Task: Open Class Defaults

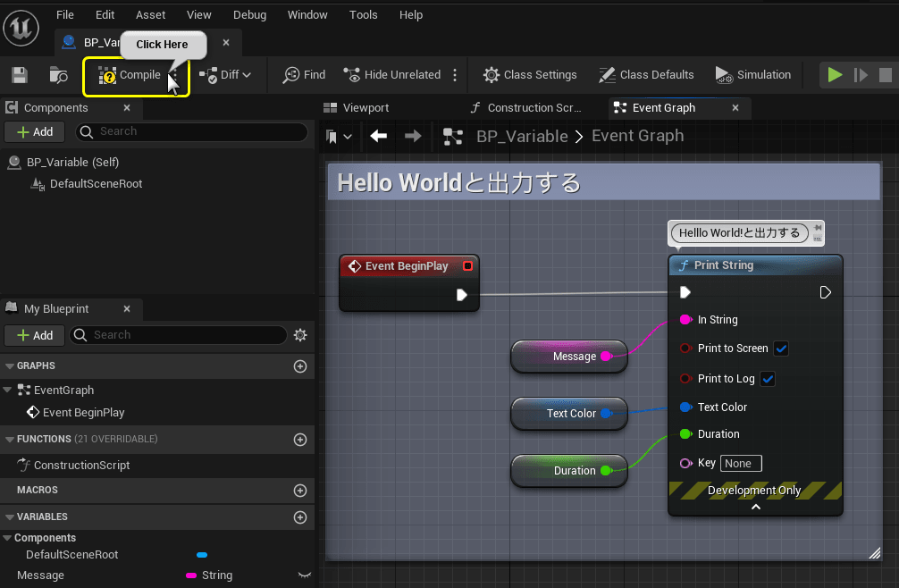Action: pyautogui.click(x=646, y=74)
